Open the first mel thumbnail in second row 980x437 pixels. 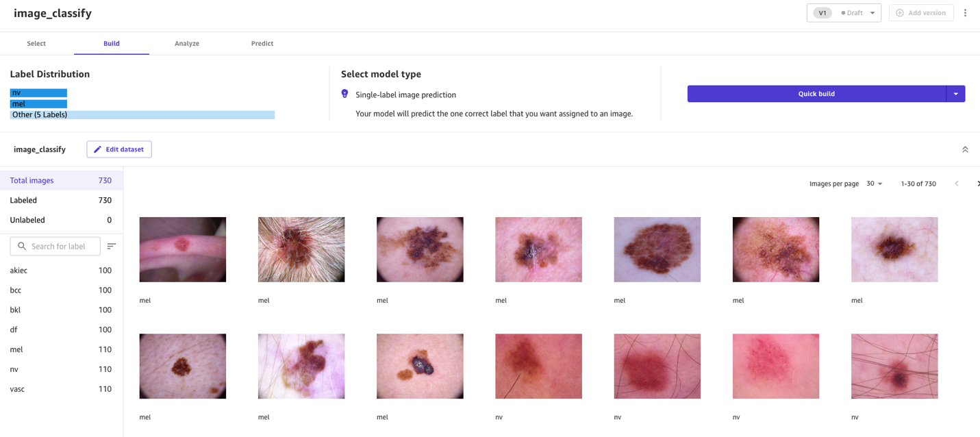[x=183, y=366]
